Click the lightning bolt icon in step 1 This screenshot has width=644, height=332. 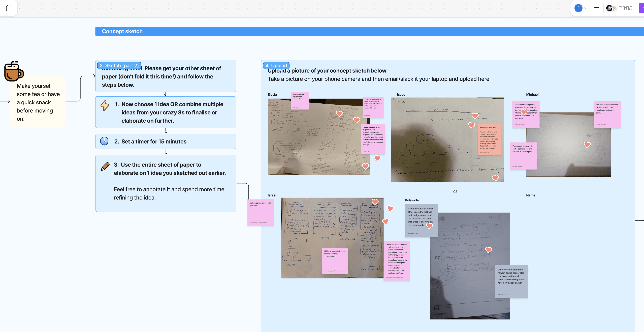click(x=105, y=105)
